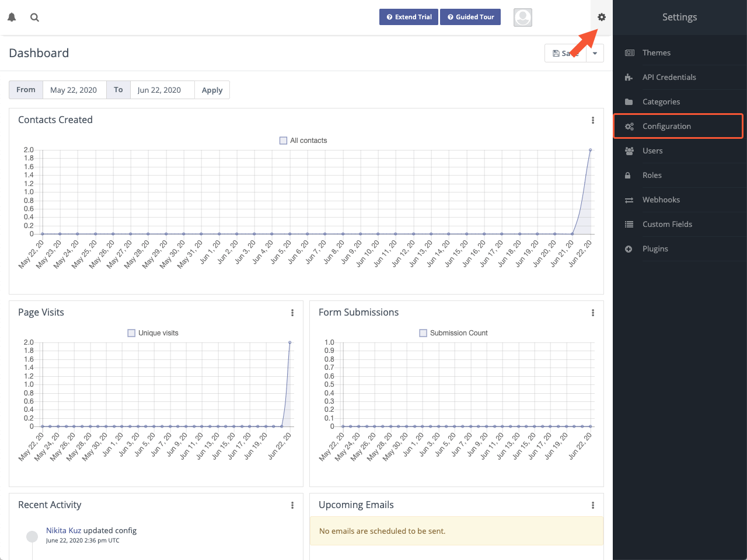747x560 pixels.
Task: Click the Extend Trial button
Action: [x=409, y=17]
